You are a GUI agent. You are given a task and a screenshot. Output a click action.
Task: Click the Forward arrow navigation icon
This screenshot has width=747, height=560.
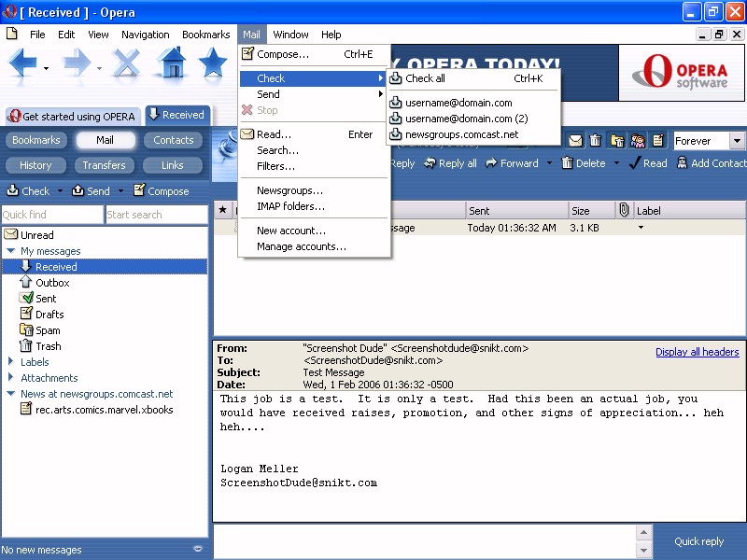click(x=77, y=62)
